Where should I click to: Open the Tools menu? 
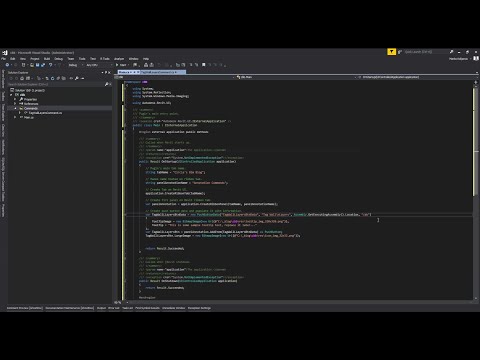point(82,59)
